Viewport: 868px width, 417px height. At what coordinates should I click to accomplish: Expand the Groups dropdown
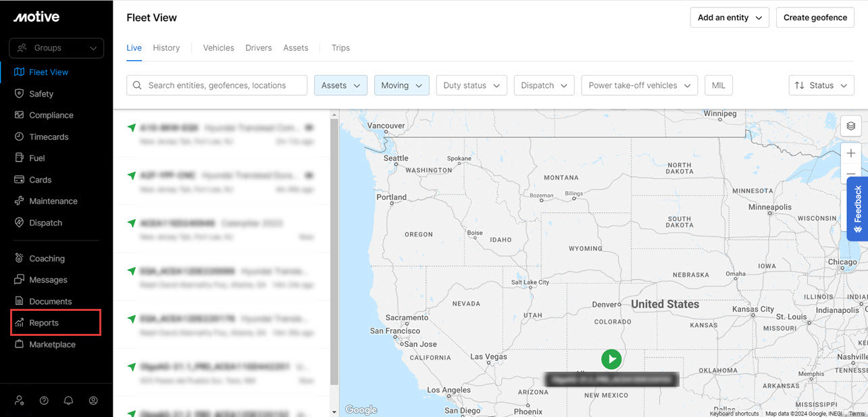pyautogui.click(x=56, y=48)
